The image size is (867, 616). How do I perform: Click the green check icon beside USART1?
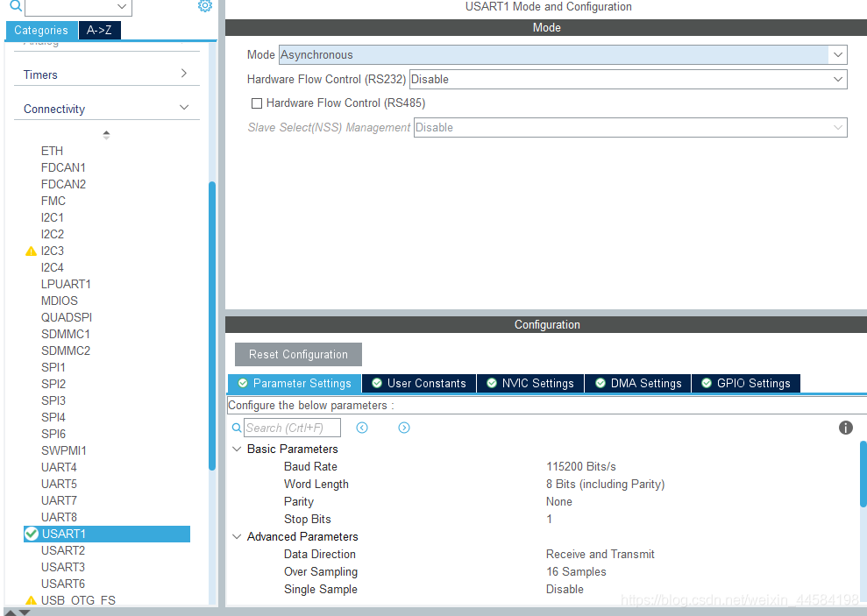click(x=32, y=534)
